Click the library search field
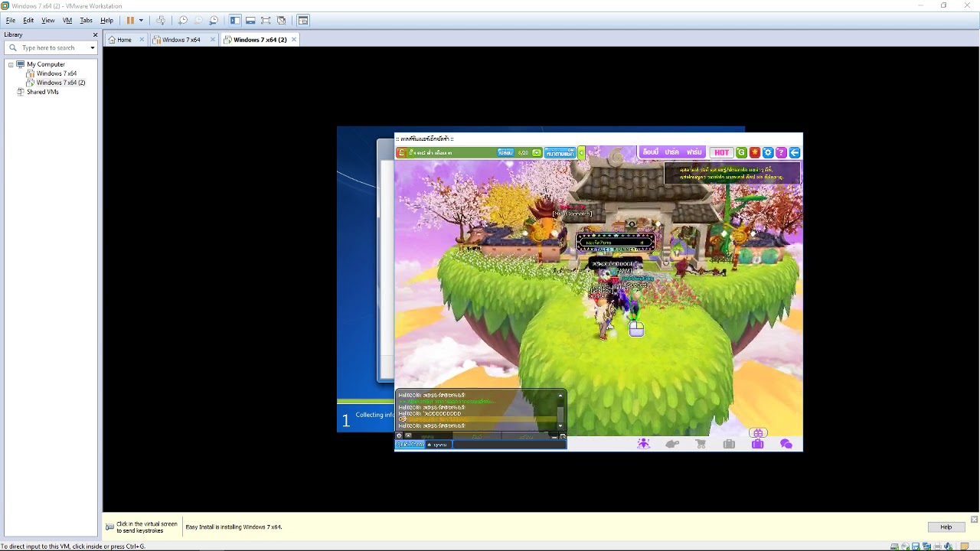The height and width of the screenshot is (551, 980). pyautogui.click(x=52, y=47)
